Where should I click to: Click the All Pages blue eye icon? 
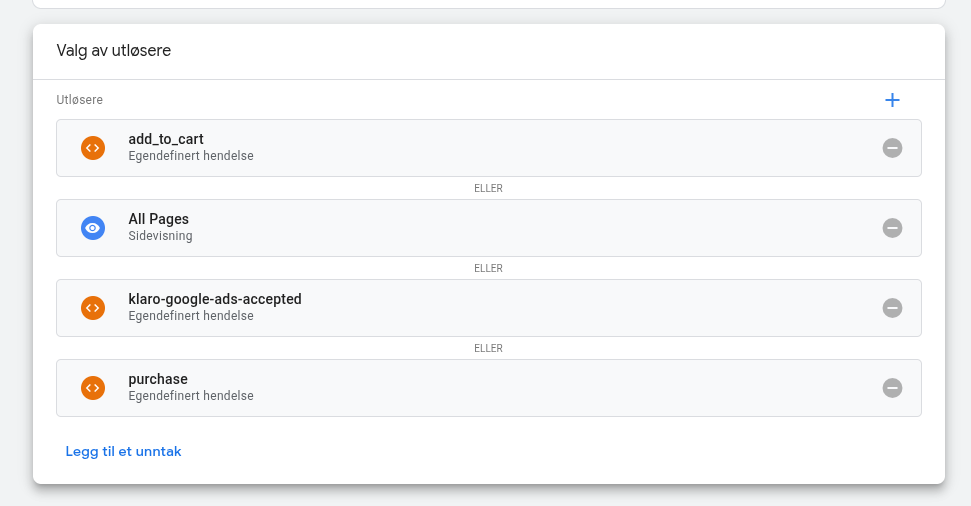coord(93,228)
